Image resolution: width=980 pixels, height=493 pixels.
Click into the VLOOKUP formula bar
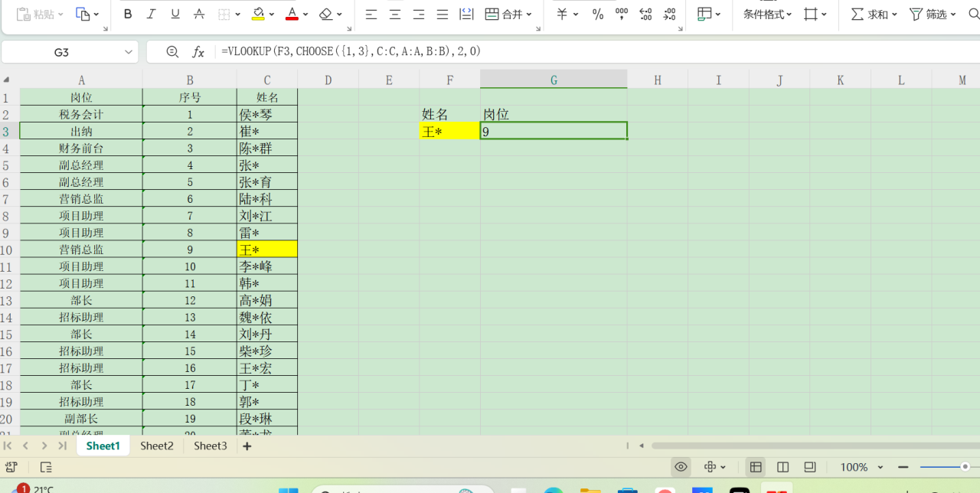point(597,51)
